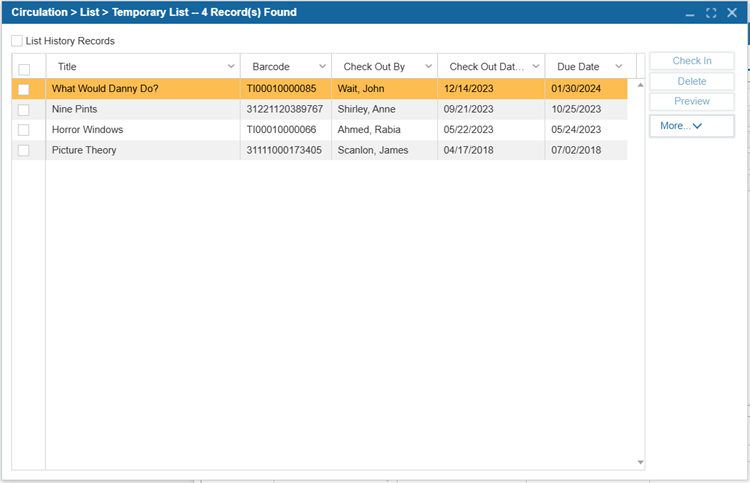Click patron name Ahmed, Rabia
Image resolution: width=750 pixels, height=483 pixels.
(369, 130)
